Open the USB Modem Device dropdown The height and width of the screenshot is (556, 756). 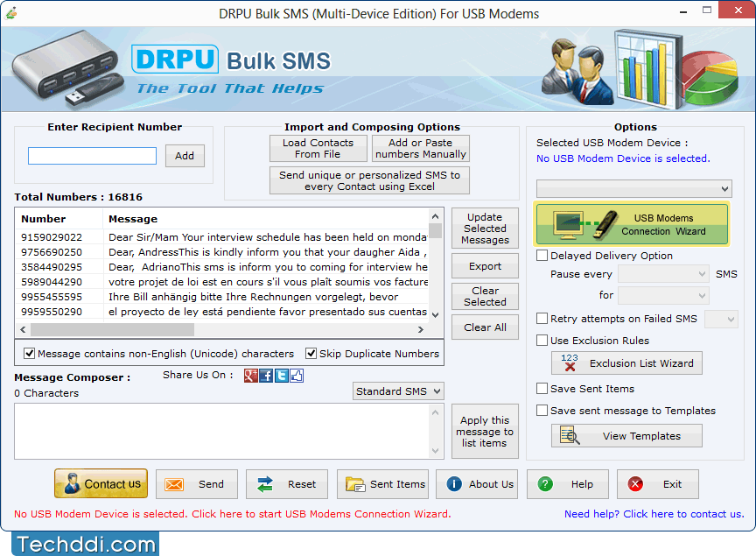tap(634, 189)
